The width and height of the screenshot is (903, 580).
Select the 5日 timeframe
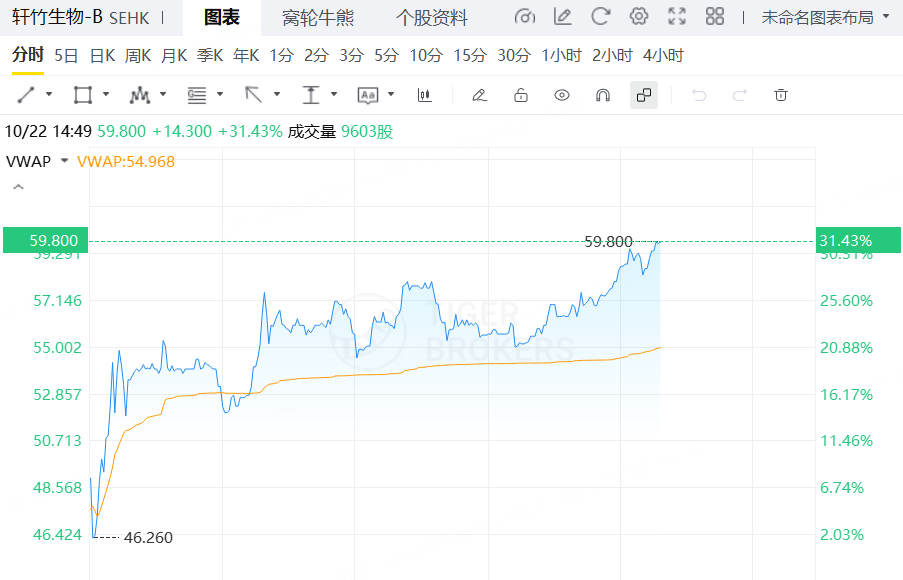pyautogui.click(x=66, y=55)
